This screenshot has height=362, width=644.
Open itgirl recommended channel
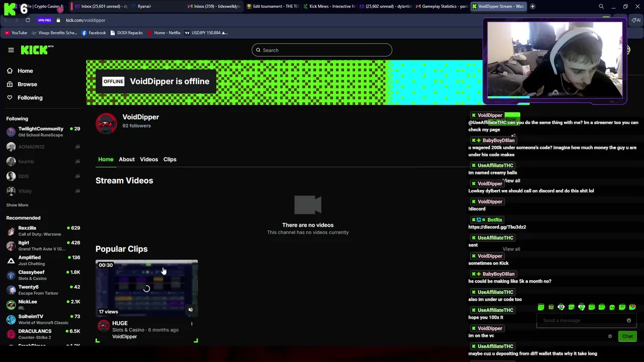[x=43, y=245]
